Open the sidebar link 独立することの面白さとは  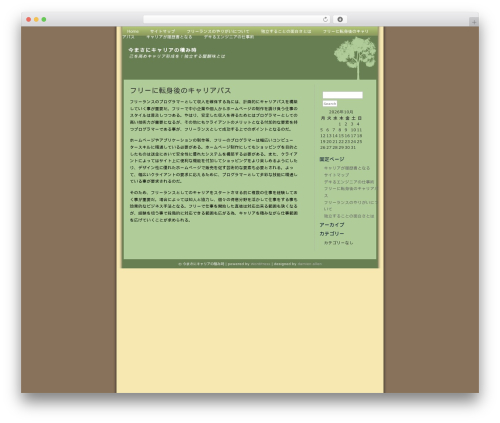pos(349,216)
